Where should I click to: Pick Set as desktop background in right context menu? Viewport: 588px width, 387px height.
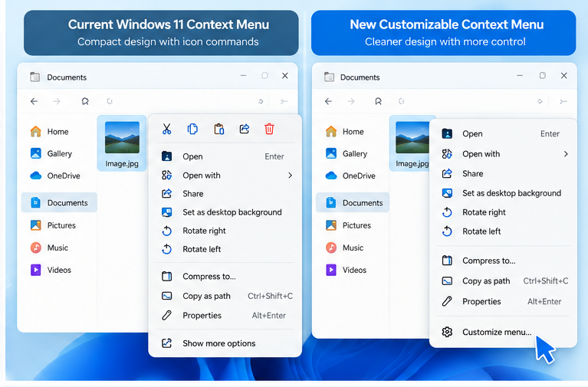point(503,193)
